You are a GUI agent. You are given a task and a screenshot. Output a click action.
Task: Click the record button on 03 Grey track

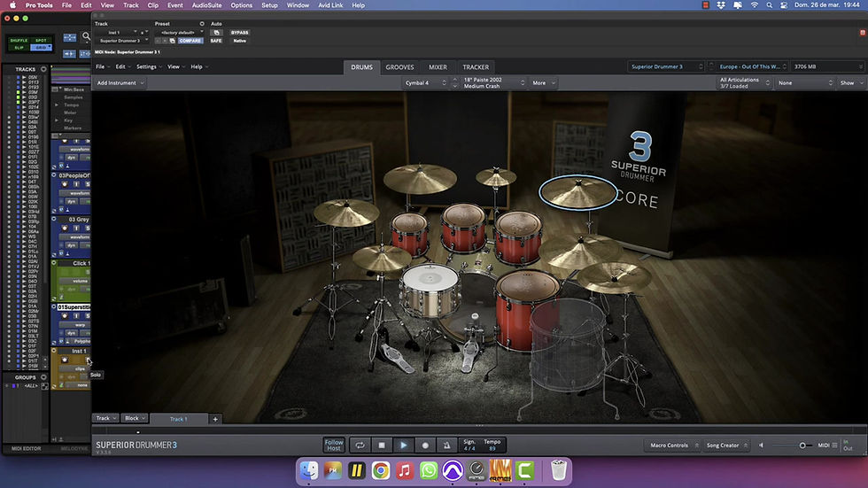point(64,228)
